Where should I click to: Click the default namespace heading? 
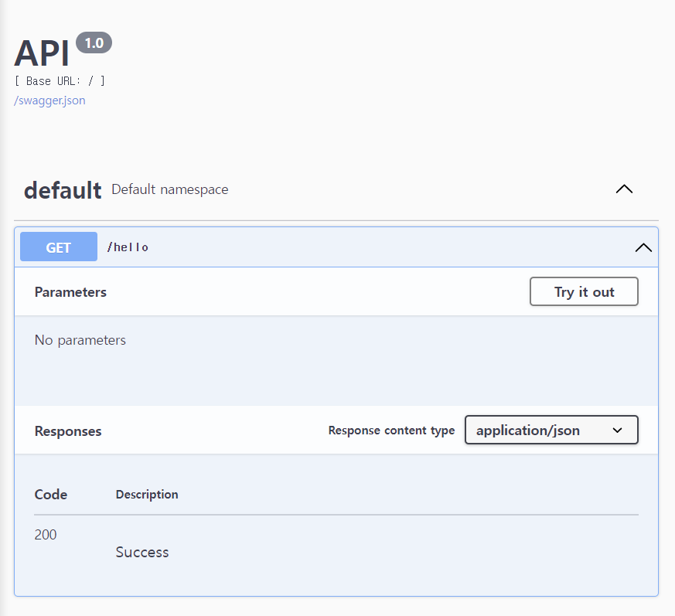tap(63, 190)
